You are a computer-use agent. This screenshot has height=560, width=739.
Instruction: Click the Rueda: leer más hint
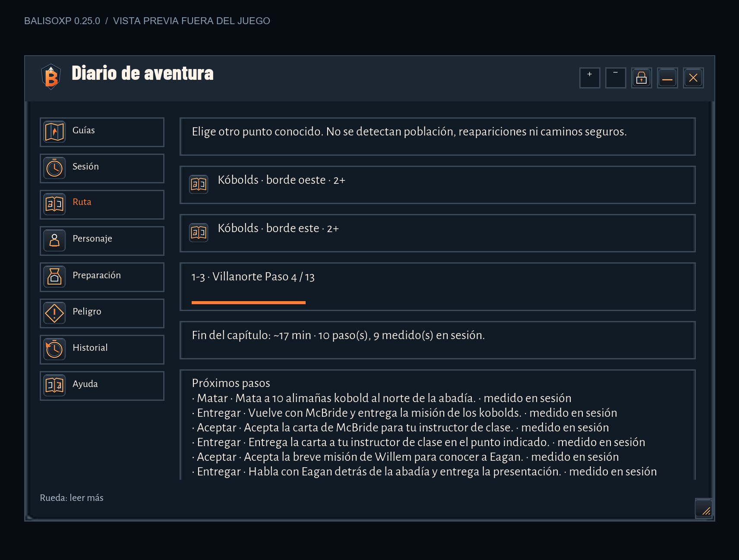point(72,498)
